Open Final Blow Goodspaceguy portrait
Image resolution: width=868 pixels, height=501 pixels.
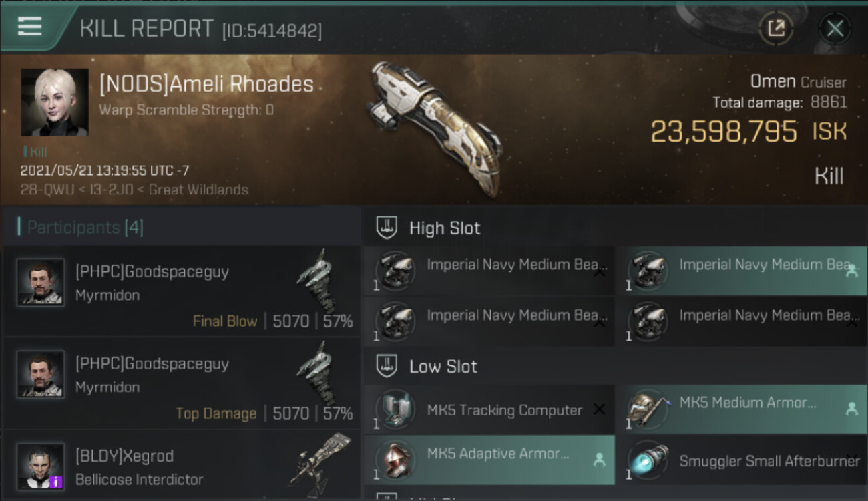click(x=41, y=283)
